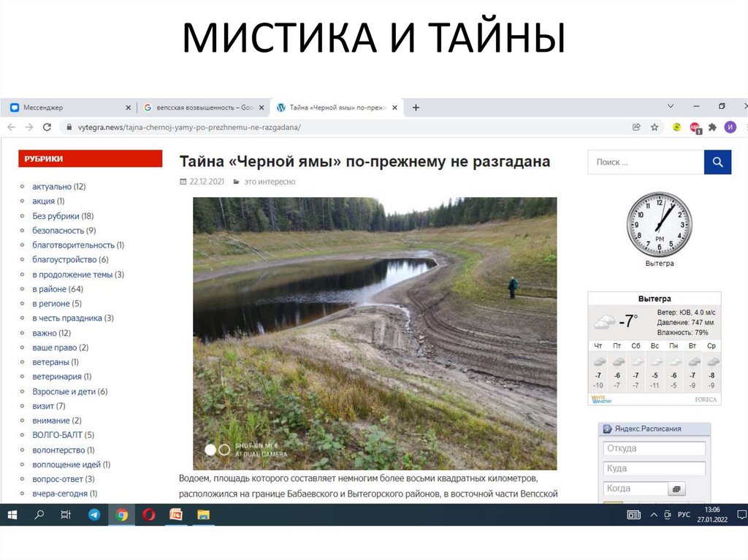This screenshot has height=560, width=748.
Task: Bookmark this page with star icon
Action: point(654,127)
